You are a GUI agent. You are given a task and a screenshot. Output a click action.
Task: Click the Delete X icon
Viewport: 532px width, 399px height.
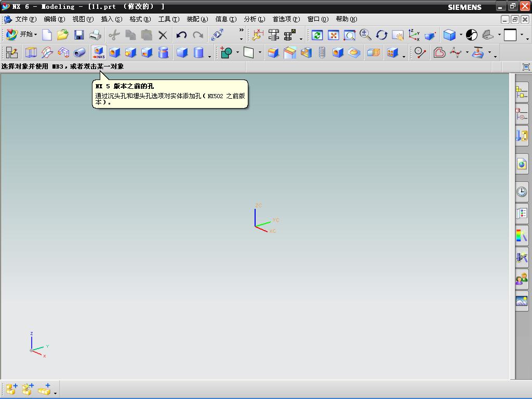(163, 35)
